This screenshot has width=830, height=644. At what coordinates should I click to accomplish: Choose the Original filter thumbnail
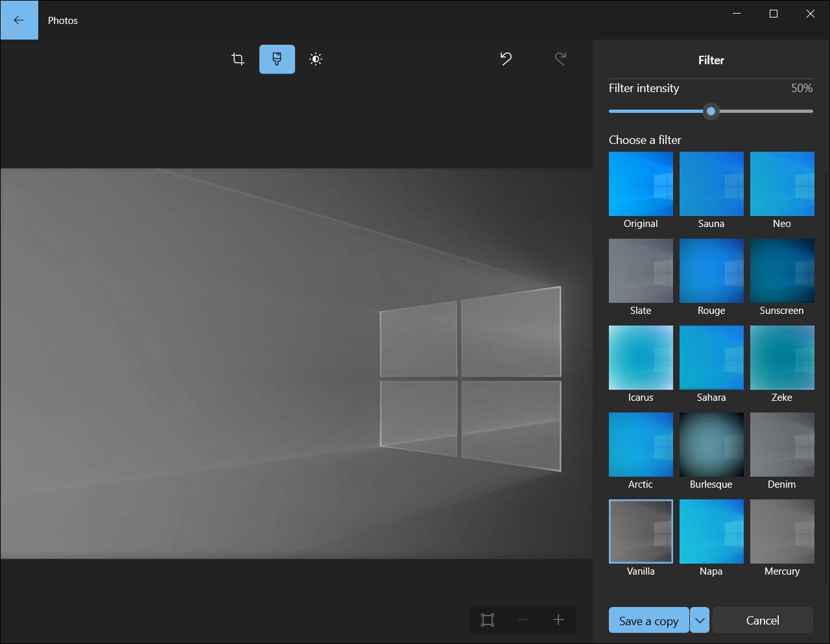[x=641, y=184]
